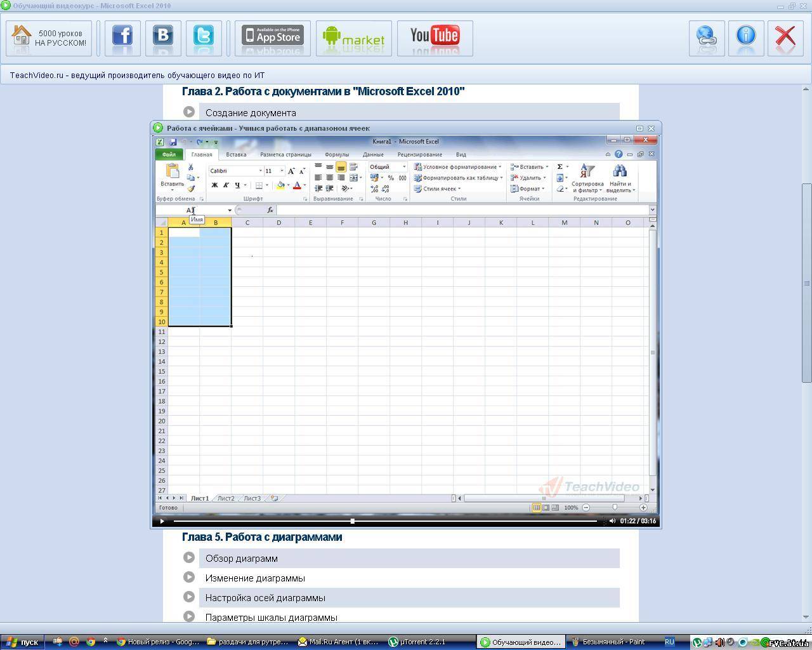Viewport: 812px width, 650px height.
Task: Toggle Italic (К) formatting
Action: coord(226,185)
